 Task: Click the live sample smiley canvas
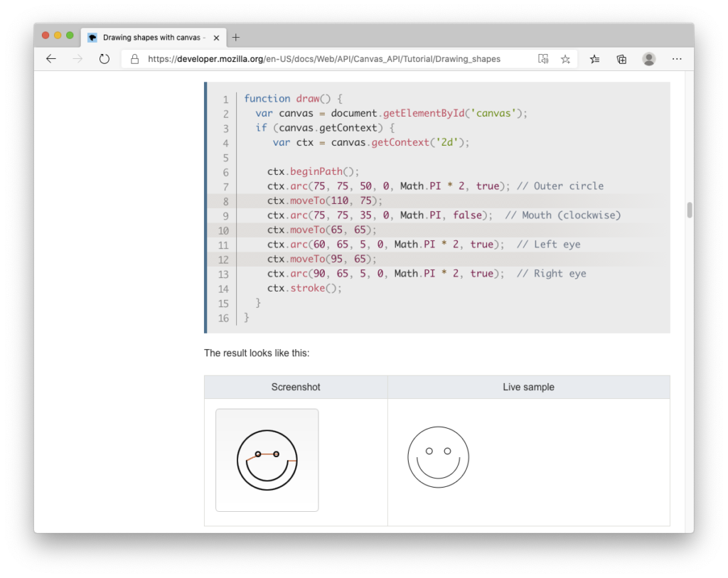point(438,457)
